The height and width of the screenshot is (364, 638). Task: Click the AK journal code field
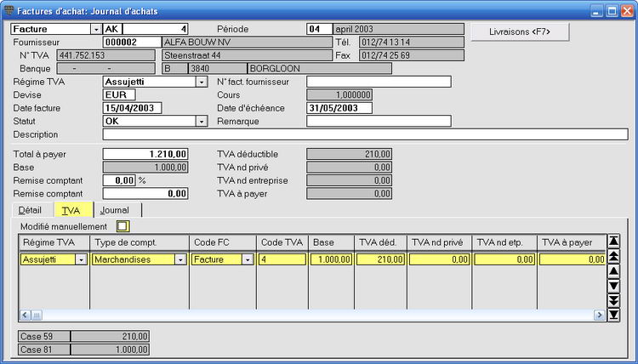(x=112, y=29)
